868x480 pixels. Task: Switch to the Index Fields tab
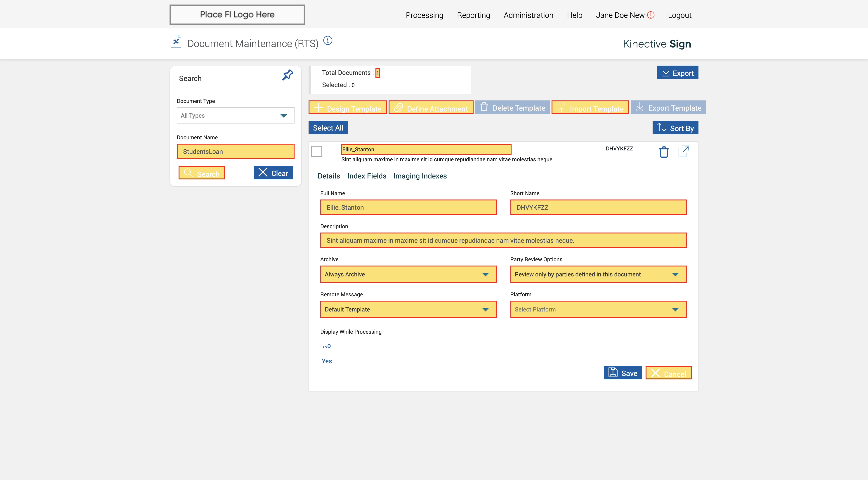pyautogui.click(x=367, y=176)
